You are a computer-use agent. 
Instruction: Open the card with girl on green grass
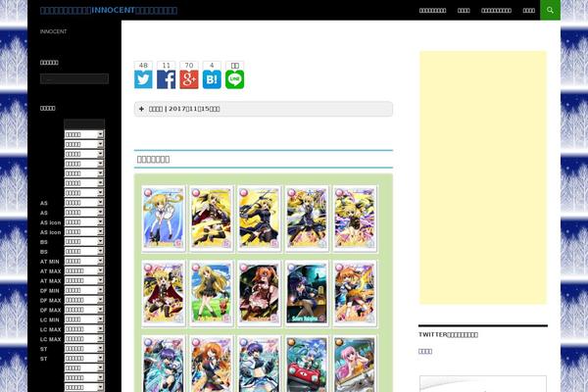pos(211,293)
